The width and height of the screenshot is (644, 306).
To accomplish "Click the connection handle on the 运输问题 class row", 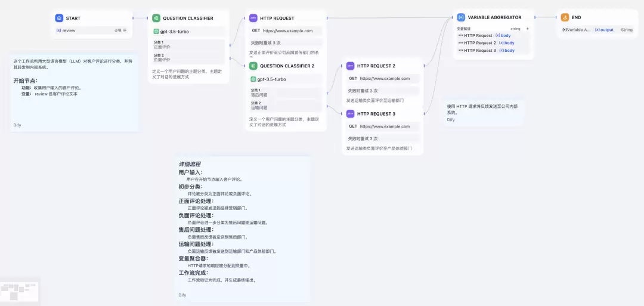I will point(327,106).
